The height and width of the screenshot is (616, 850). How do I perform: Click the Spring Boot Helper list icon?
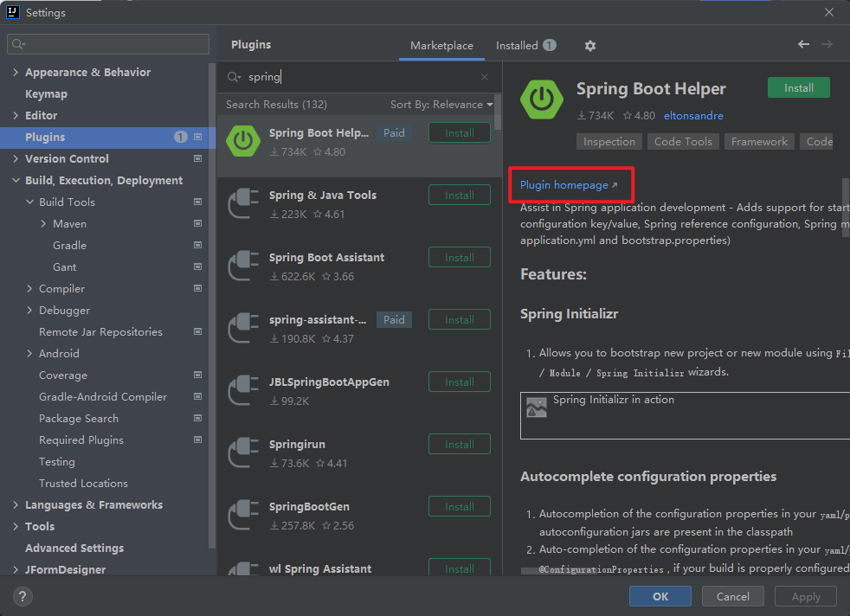[x=243, y=141]
